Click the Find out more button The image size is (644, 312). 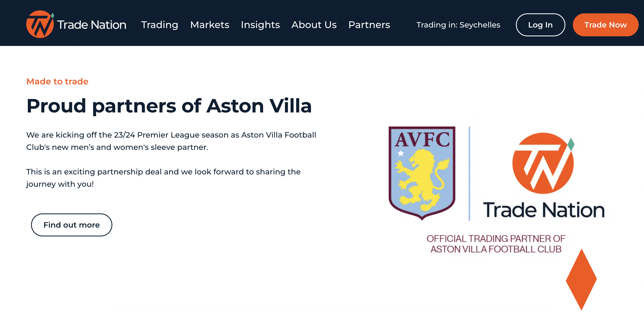coord(72,225)
